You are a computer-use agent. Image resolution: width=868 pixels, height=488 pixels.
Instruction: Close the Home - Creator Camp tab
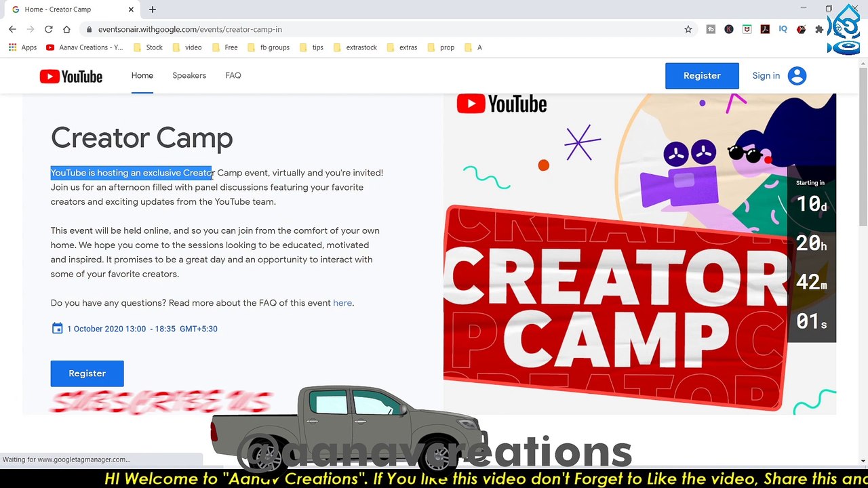tap(131, 9)
